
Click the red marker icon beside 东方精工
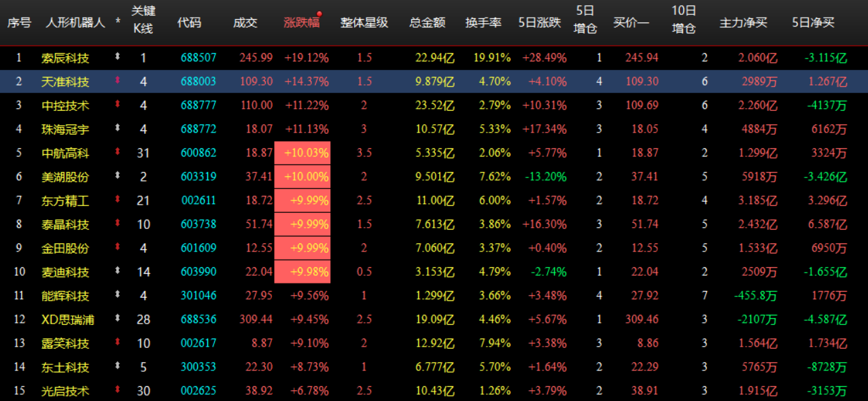[118, 200]
